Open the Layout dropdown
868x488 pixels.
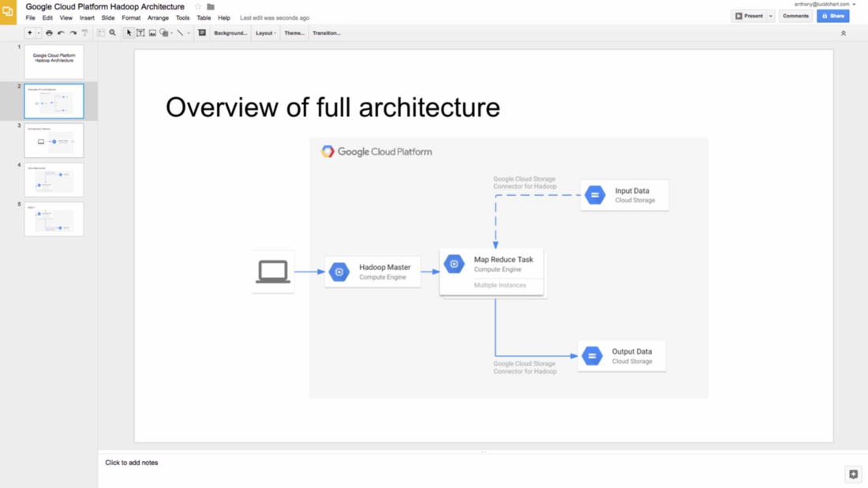pyautogui.click(x=265, y=33)
